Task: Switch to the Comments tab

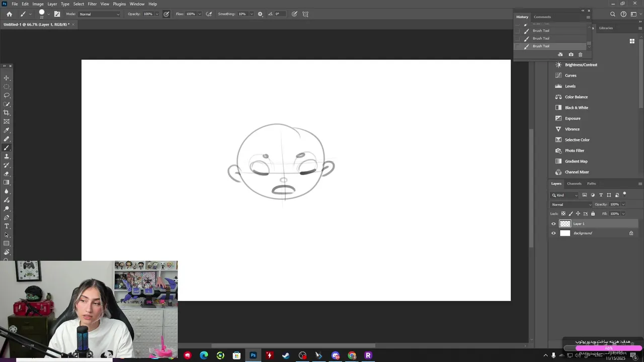Action: tap(542, 17)
